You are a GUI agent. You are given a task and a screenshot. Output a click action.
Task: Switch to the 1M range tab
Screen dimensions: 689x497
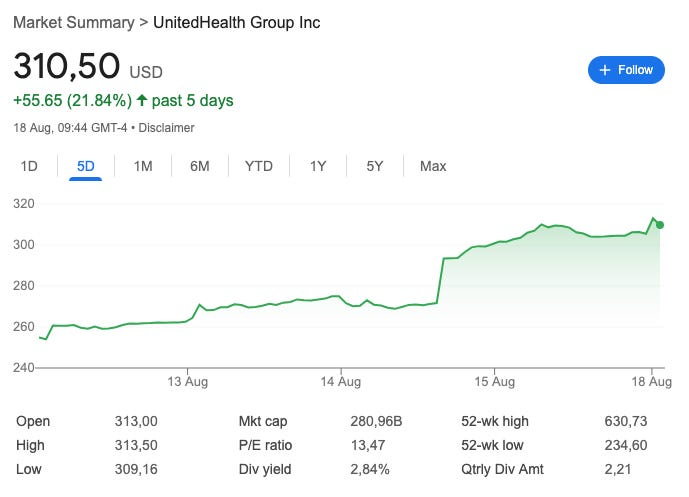point(143,166)
